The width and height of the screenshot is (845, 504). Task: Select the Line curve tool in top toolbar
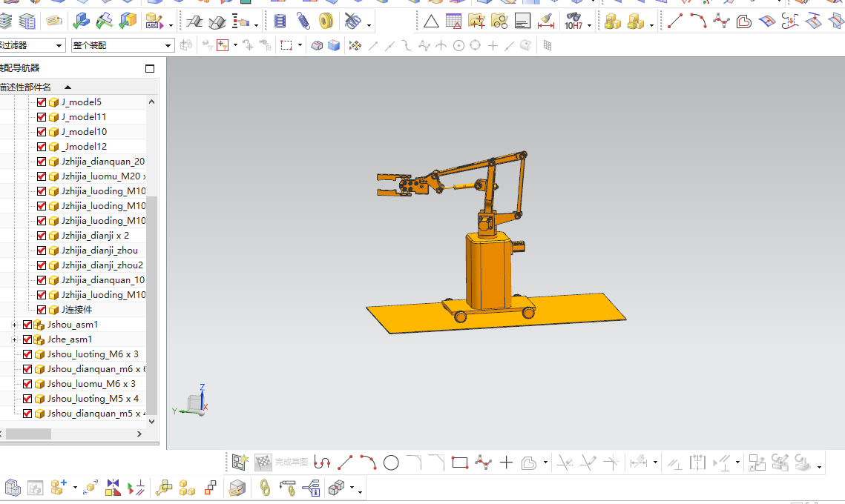[x=675, y=21]
